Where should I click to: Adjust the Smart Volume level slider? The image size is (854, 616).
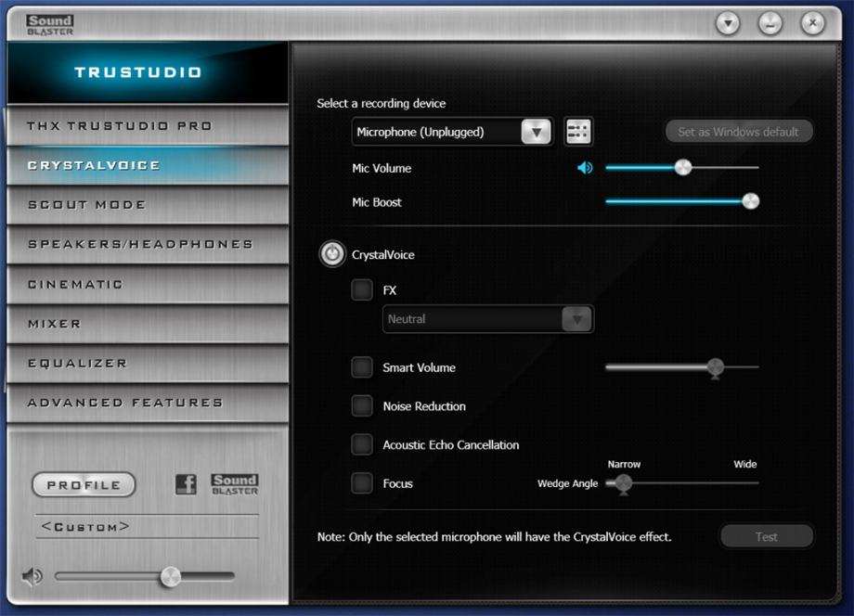pos(715,368)
